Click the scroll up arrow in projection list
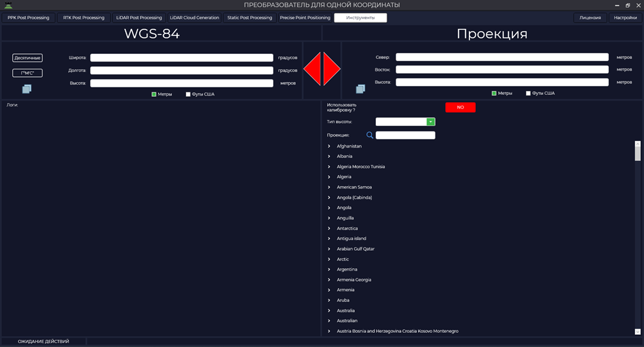This screenshot has width=644, height=347. click(x=638, y=144)
